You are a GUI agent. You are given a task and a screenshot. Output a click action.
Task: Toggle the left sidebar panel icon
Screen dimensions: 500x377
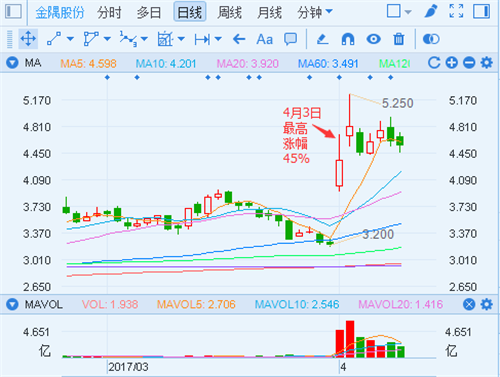pos(13,11)
